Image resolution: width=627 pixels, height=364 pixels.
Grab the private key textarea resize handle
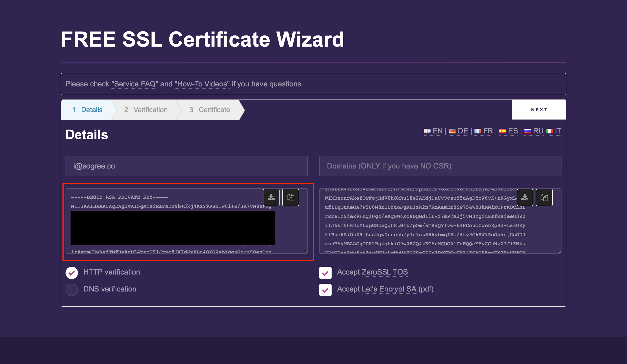[305, 251]
